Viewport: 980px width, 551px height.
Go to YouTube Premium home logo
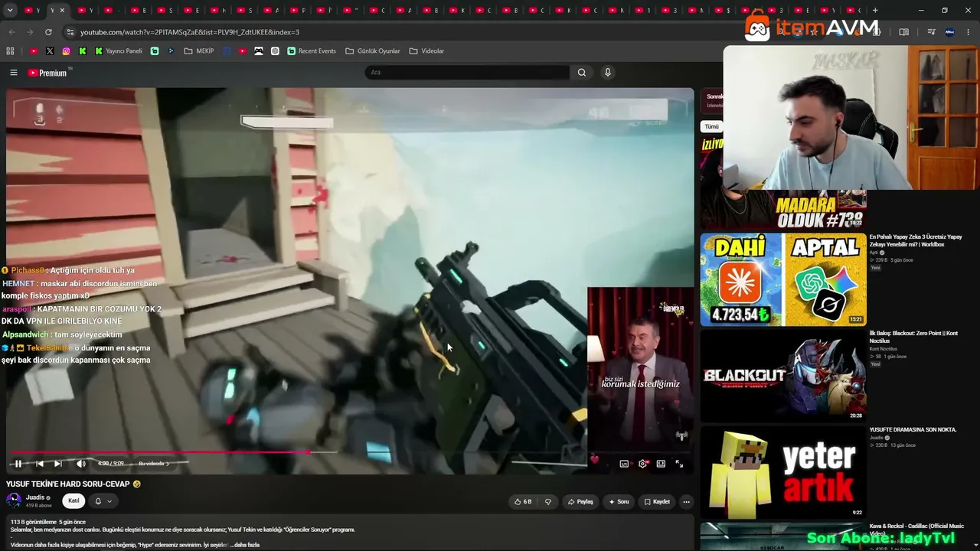pos(48,73)
